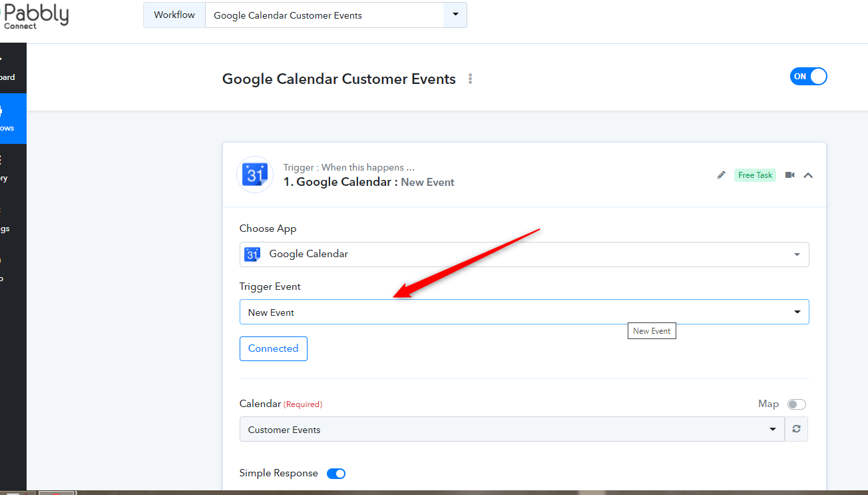Click the Free Task badge
Viewport: 868px width, 495px height.
(756, 175)
